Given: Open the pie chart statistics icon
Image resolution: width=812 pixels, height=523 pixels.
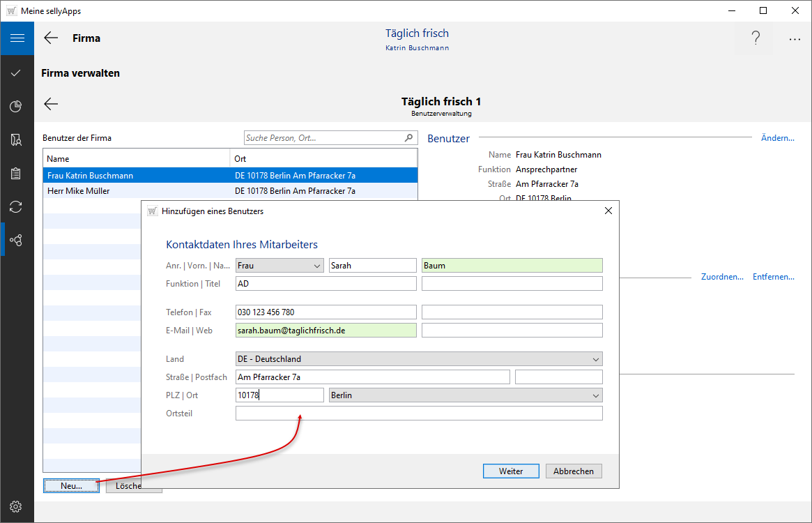Looking at the screenshot, I should pyautogui.click(x=17, y=107).
